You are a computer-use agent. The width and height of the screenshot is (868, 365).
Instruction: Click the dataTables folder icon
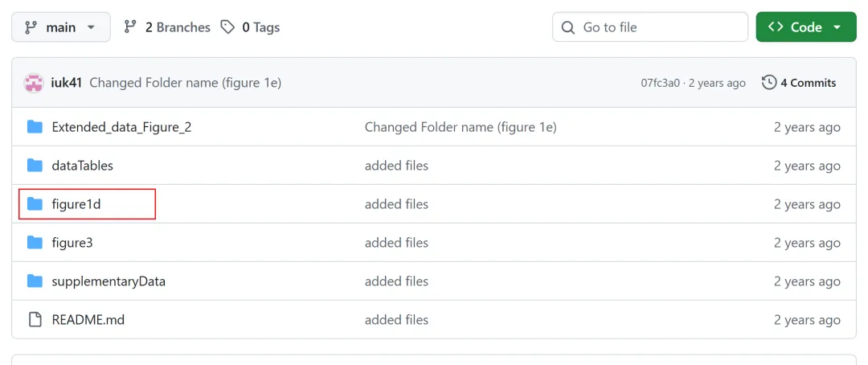click(35, 166)
